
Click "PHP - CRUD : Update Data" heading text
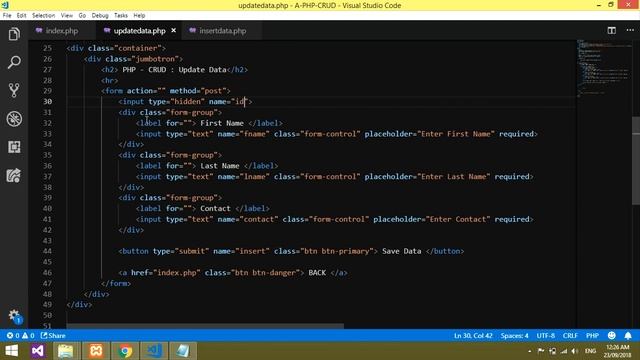(174, 69)
